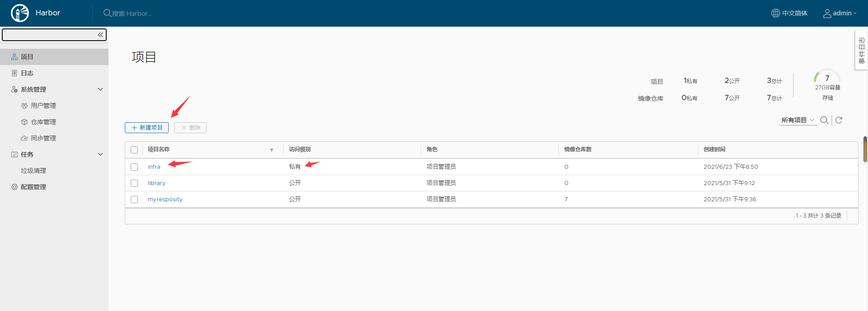Screen dimensions: 868x311
Task: Click the globe language icon
Action: coord(775,13)
